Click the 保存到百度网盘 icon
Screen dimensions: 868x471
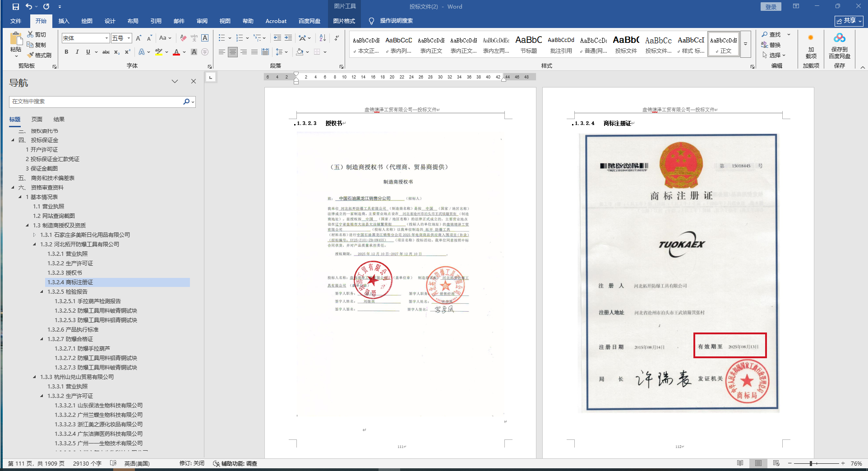(x=840, y=38)
